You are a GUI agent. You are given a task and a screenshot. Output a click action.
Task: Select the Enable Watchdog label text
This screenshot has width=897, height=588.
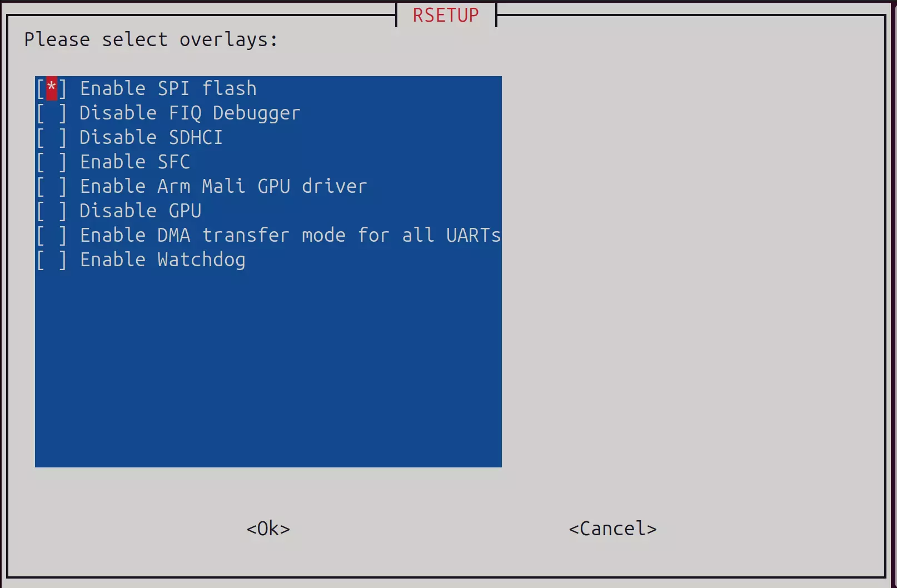tap(163, 260)
